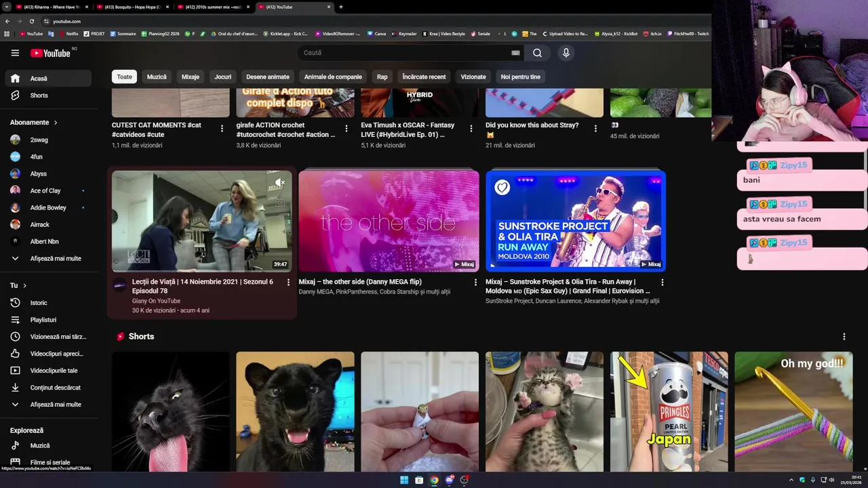Save the Sunstroke Project mix with heart icon

tap(502, 187)
